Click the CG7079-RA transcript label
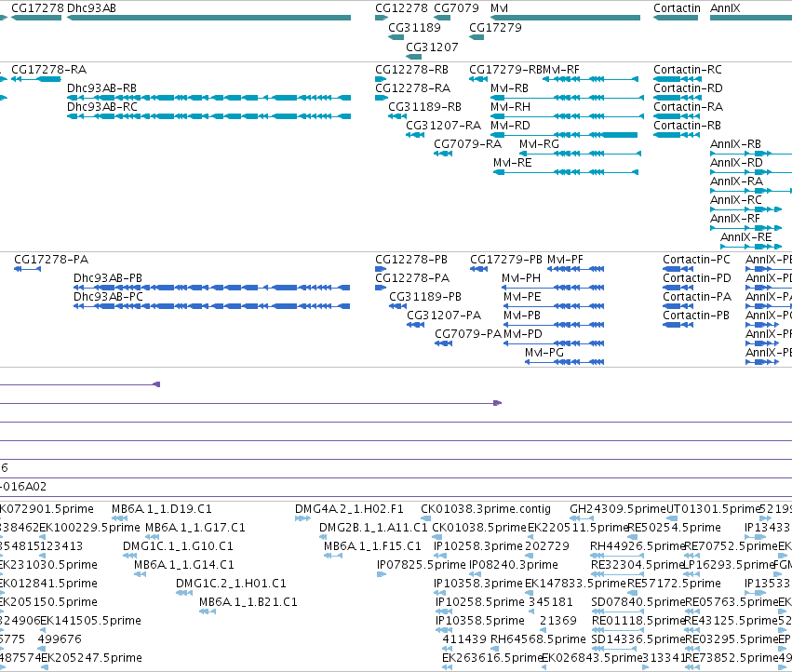 pyautogui.click(x=468, y=144)
